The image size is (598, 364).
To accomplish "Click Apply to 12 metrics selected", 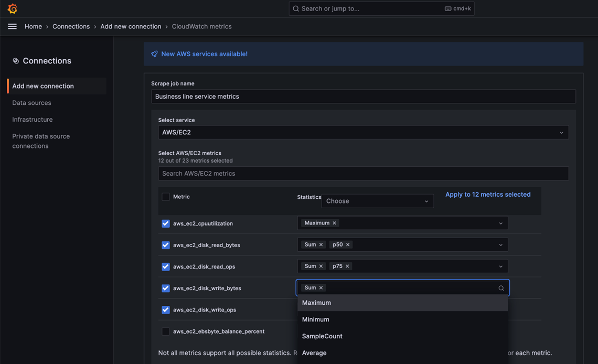I will tap(488, 194).
